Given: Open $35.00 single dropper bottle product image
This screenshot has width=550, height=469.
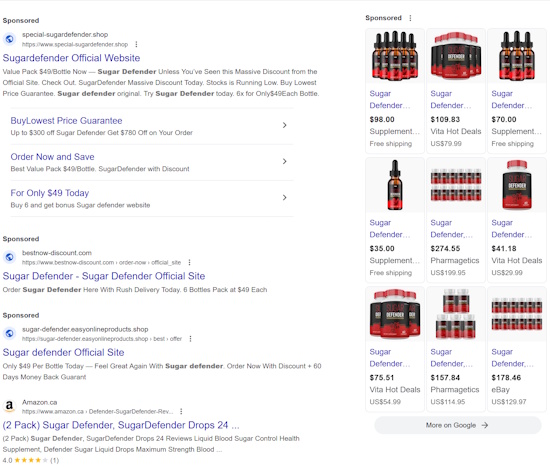Looking at the screenshot, I should coord(395,185).
